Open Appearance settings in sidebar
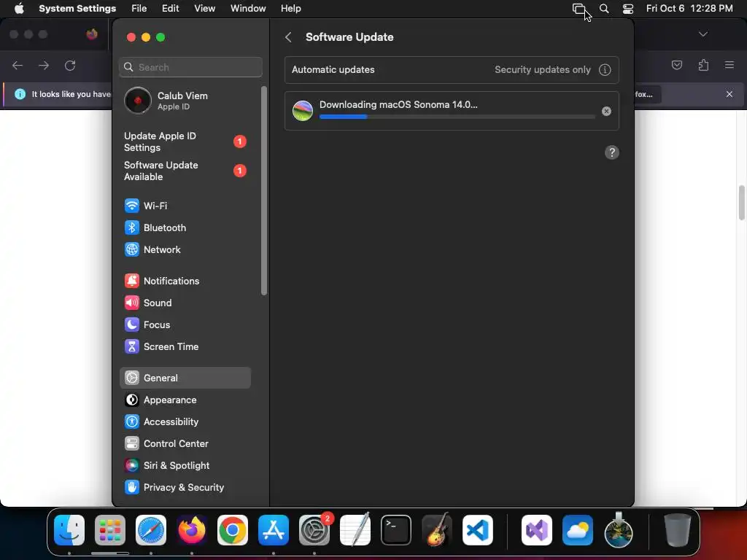 (185, 400)
